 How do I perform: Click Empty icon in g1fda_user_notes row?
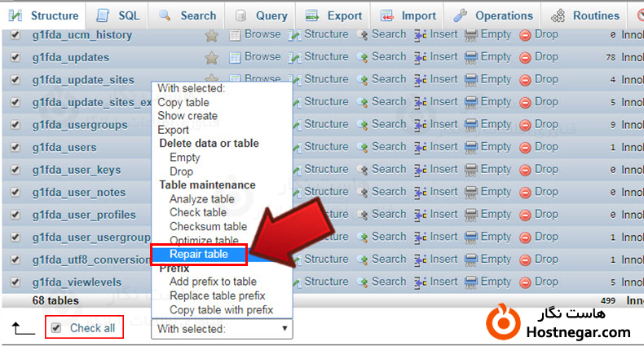click(471, 193)
